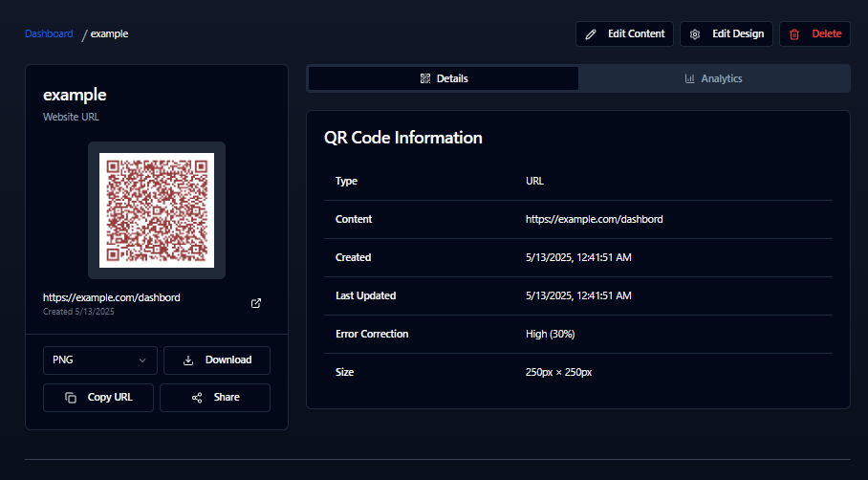Click the example breadcrumb text

click(109, 33)
